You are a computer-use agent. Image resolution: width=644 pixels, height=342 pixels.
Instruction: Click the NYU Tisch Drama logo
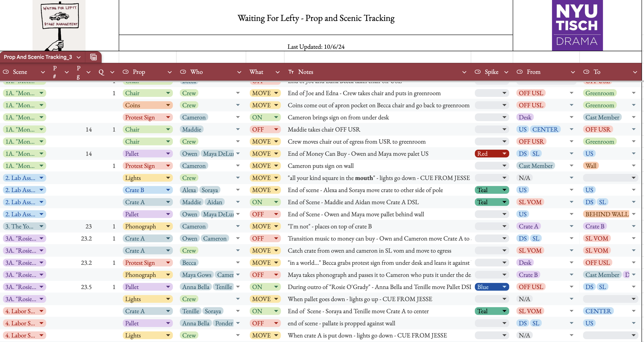(x=577, y=25)
